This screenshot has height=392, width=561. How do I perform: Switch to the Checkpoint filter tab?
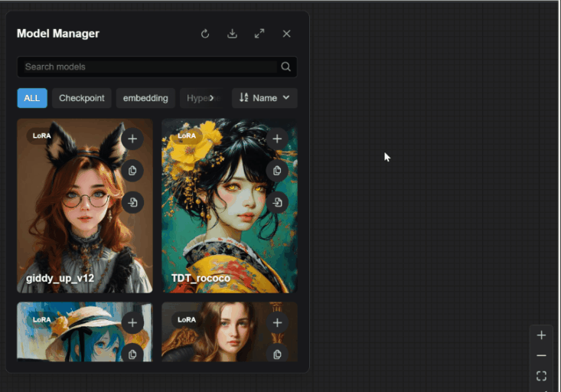point(81,98)
